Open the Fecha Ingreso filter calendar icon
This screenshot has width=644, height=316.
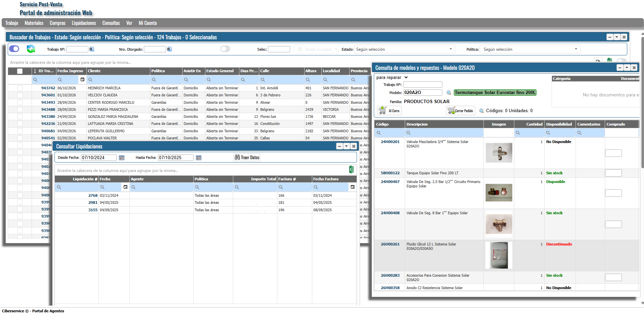pos(82,80)
